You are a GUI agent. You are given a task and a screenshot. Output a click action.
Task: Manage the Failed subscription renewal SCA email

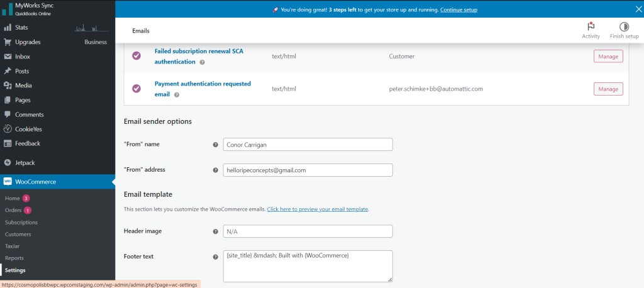608,57
